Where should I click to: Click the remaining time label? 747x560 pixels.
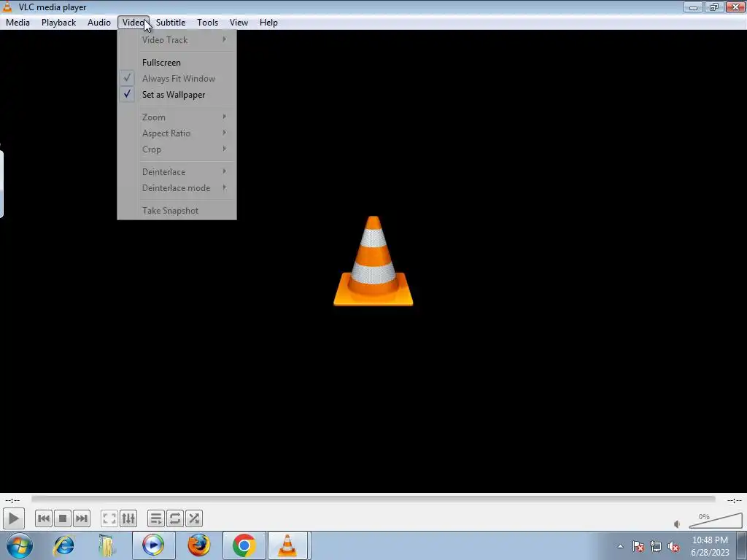[x=734, y=500]
